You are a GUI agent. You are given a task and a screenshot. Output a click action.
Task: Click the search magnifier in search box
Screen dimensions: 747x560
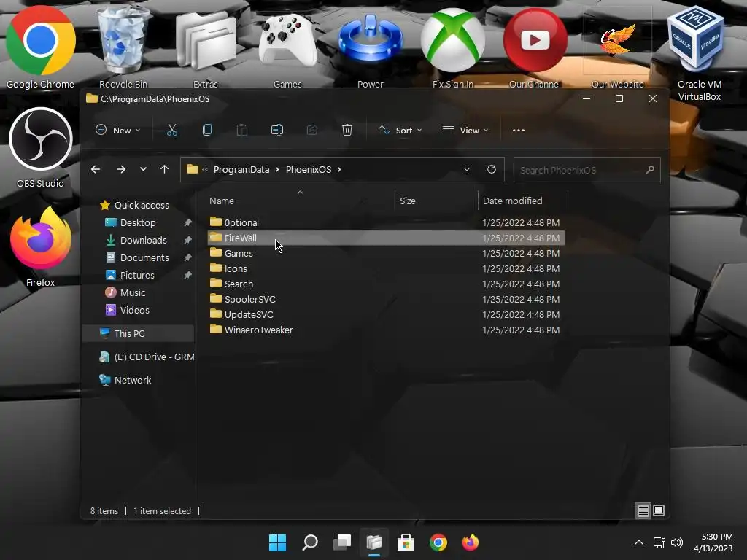point(650,169)
